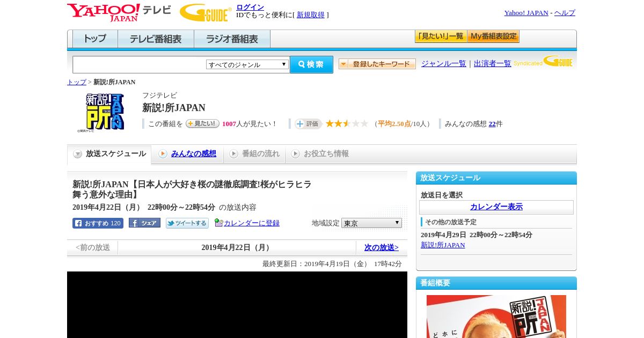This screenshot has width=644, height=338.
Task: Open the 出演者一覧 link
Action: 492,63
